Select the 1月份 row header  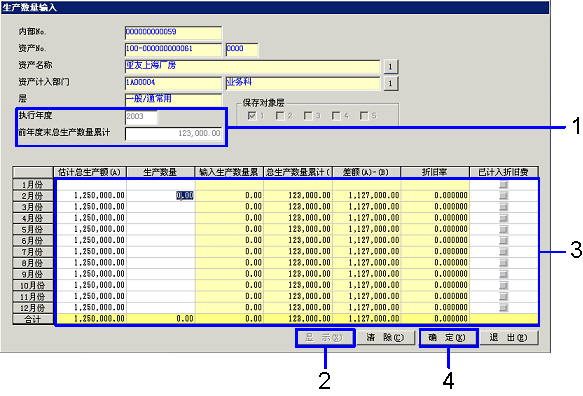click(33, 184)
